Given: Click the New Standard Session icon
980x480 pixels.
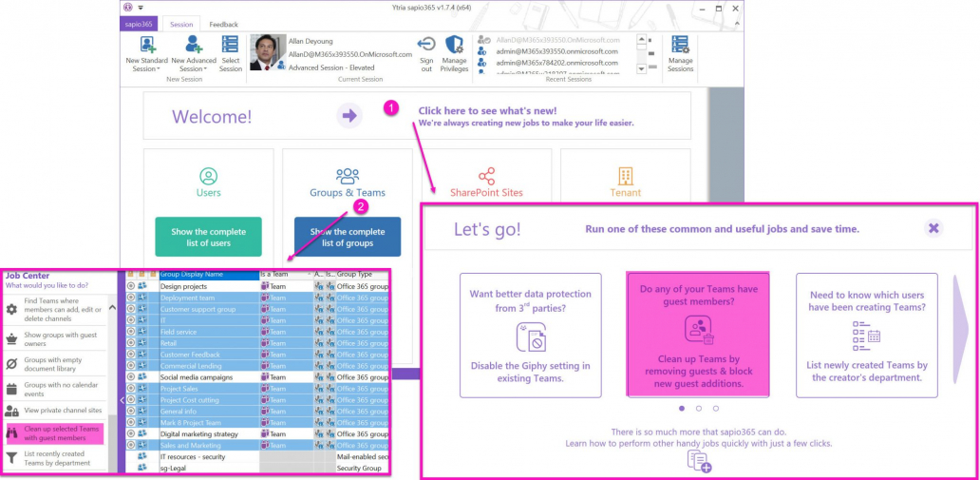Looking at the screenshot, I should [x=147, y=45].
